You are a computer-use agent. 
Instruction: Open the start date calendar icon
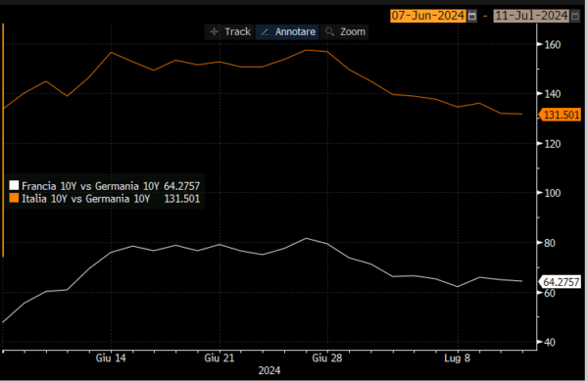pos(472,16)
